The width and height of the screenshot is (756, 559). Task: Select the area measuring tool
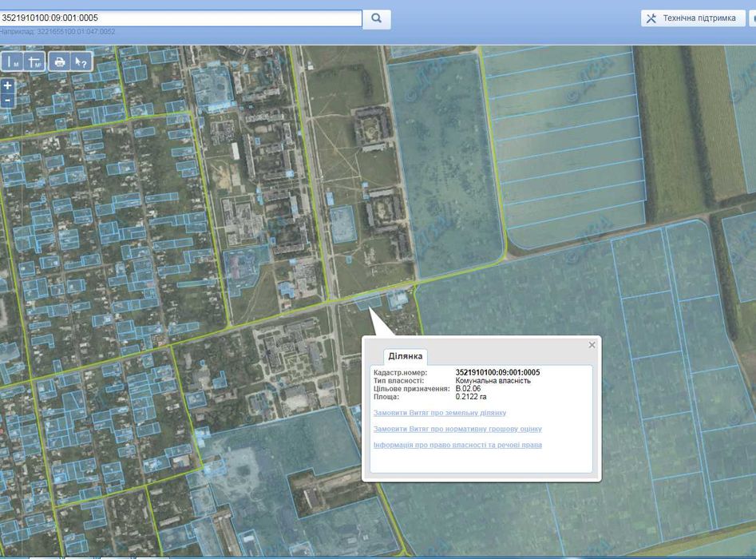(34, 62)
